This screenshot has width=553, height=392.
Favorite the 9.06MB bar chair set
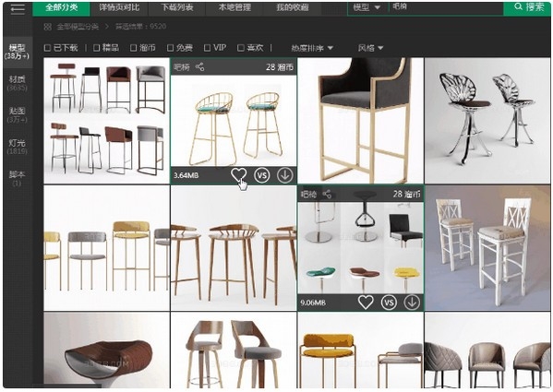click(366, 302)
